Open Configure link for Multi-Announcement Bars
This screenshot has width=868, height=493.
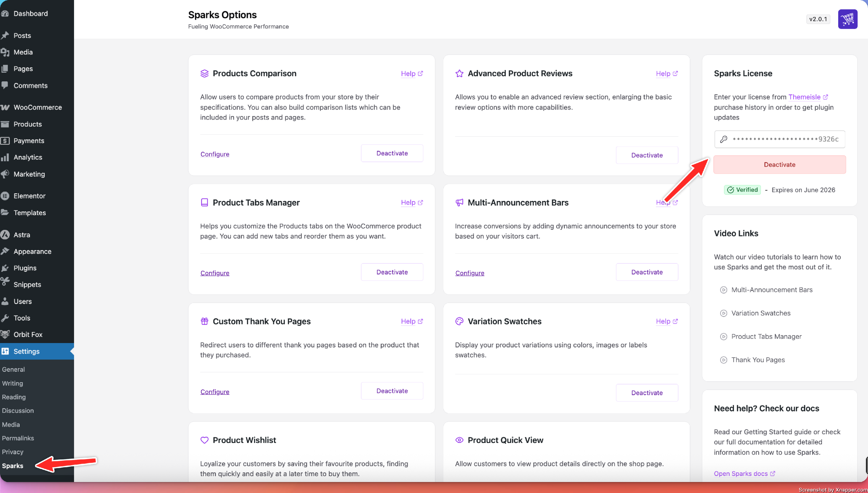pyautogui.click(x=469, y=273)
